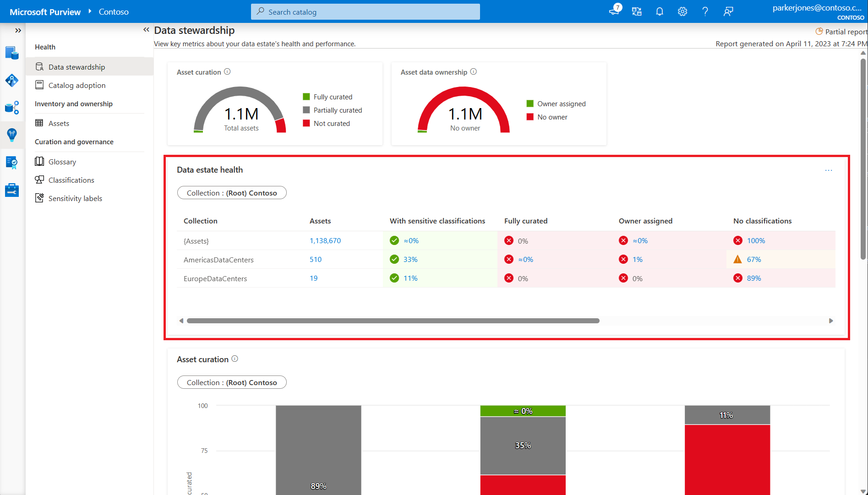Open the Data Estate Insights lightbulb icon
Viewport: 868px width, 495px height.
point(12,135)
